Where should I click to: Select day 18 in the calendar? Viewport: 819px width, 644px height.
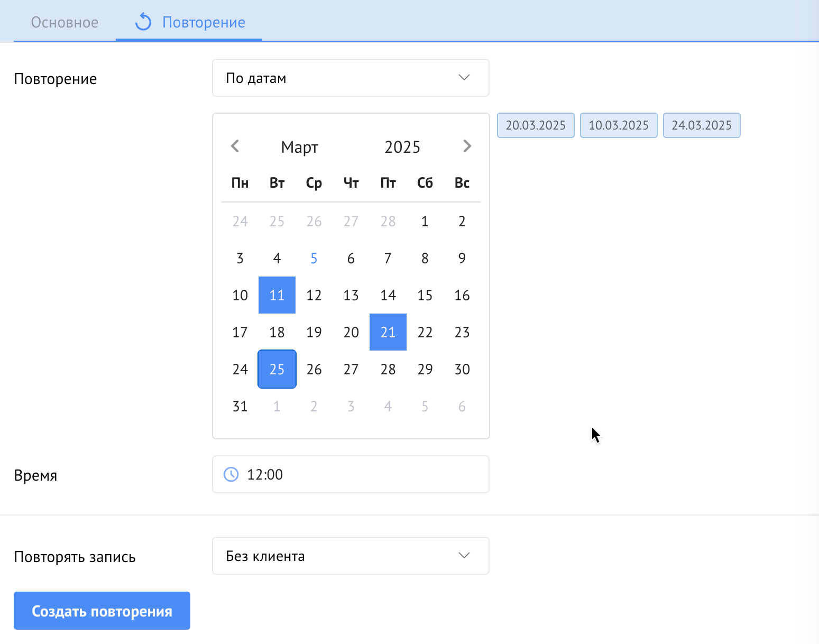[x=277, y=332]
